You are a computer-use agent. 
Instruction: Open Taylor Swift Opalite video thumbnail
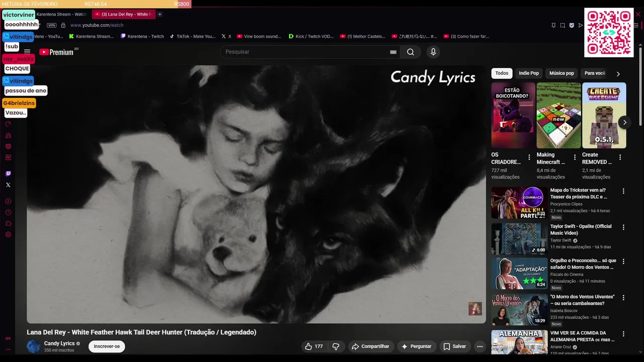click(x=519, y=239)
